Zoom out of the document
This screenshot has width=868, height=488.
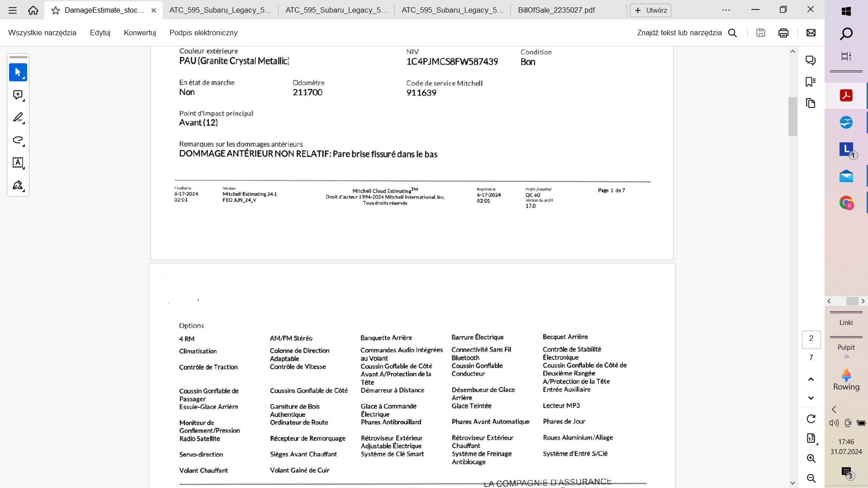[811, 478]
